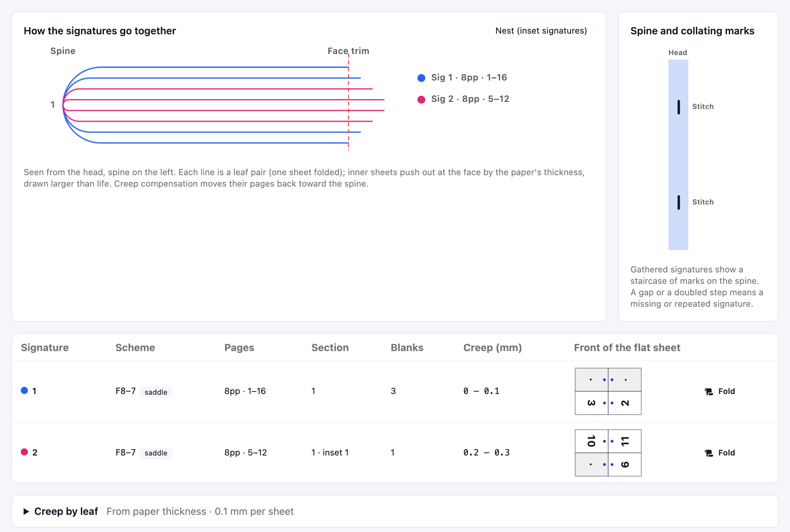Click the '1 · inset 1' section cell
Viewport: 790px width, 532px height.
[x=330, y=453]
